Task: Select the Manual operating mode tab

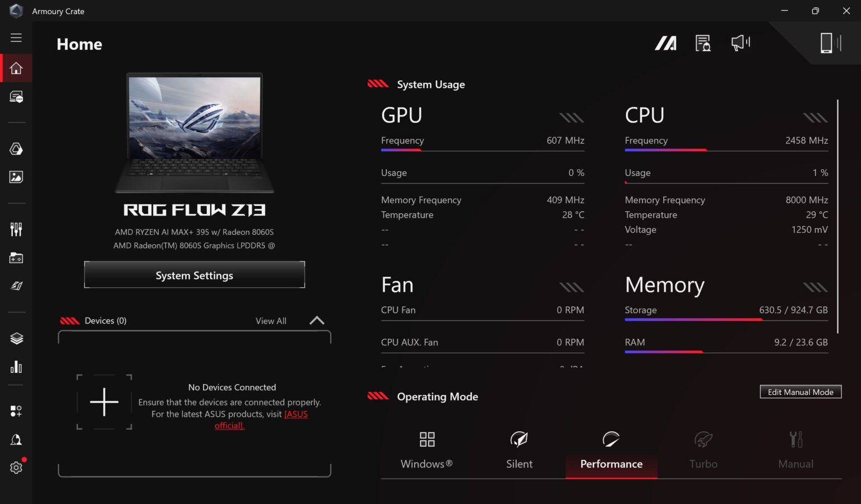Action: pos(795,451)
